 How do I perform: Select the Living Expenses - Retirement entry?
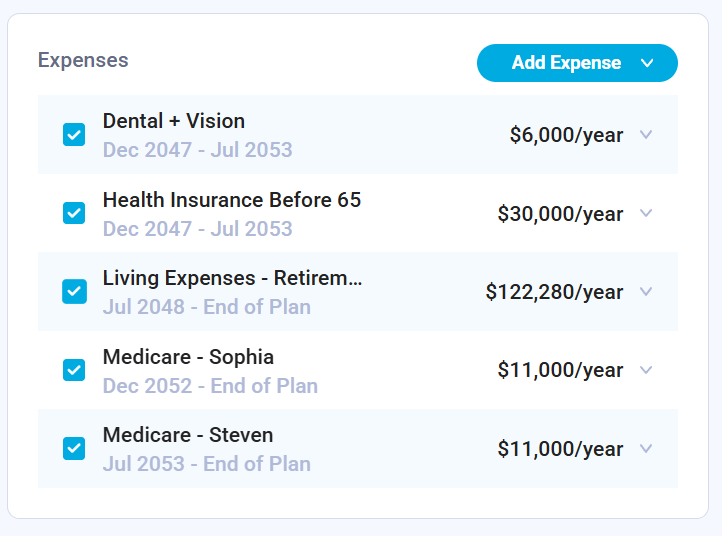(x=232, y=278)
